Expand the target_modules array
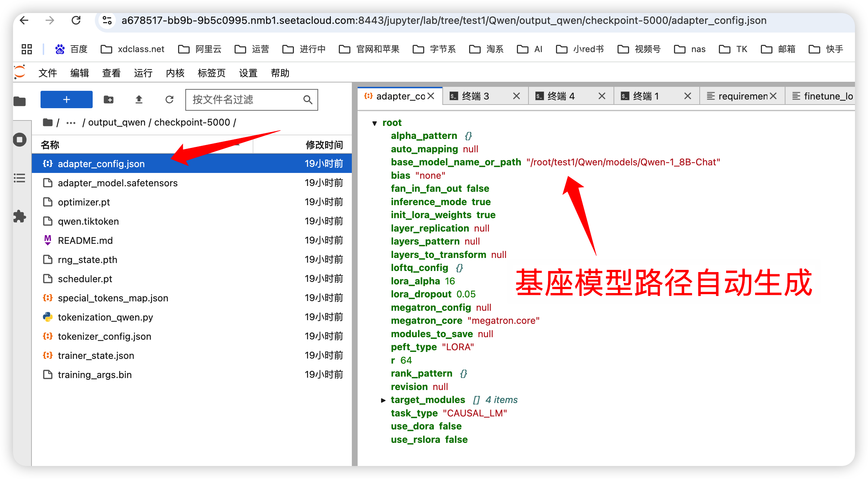Screen dimensions: 868x479 coord(383,400)
